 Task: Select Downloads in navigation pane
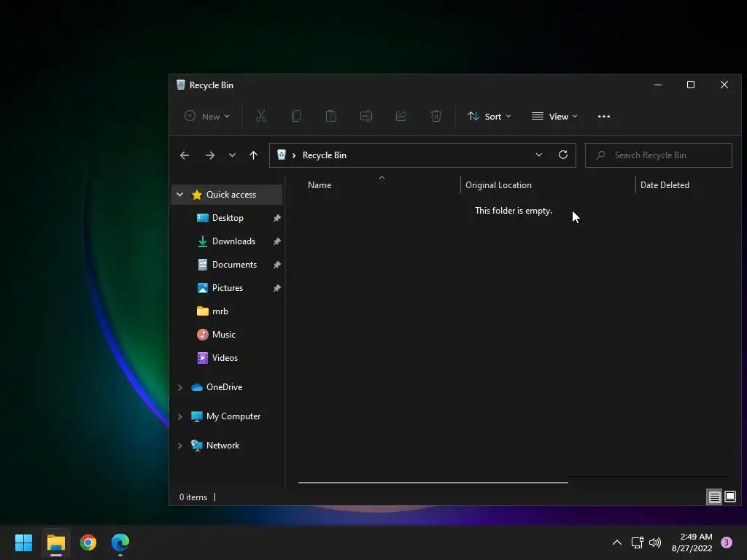tap(233, 241)
